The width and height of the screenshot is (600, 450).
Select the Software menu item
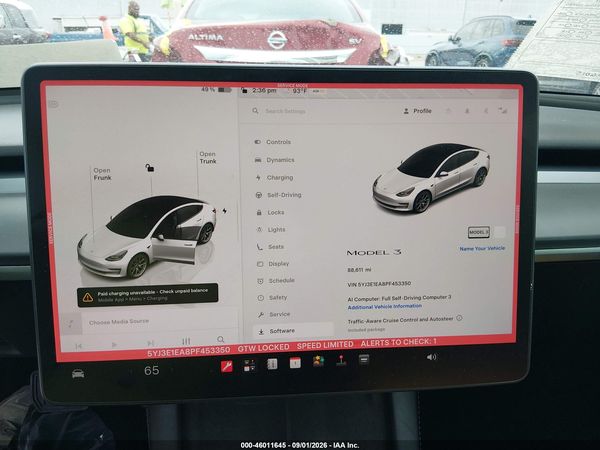pos(293,331)
